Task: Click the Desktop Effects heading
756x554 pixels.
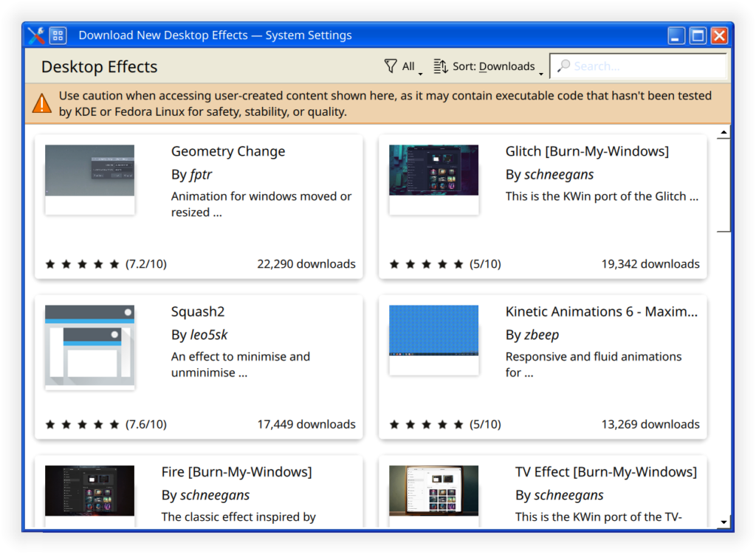Action: pyautogui.click(x=100, y=66)
